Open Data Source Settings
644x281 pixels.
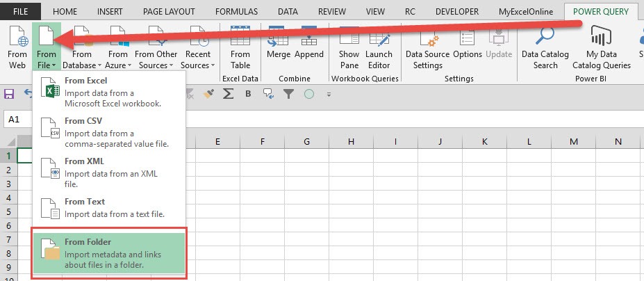pos(427,47)
